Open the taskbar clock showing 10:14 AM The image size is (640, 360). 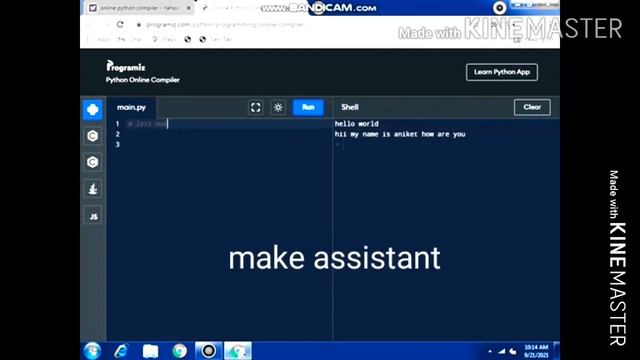(x=536, y=351)
